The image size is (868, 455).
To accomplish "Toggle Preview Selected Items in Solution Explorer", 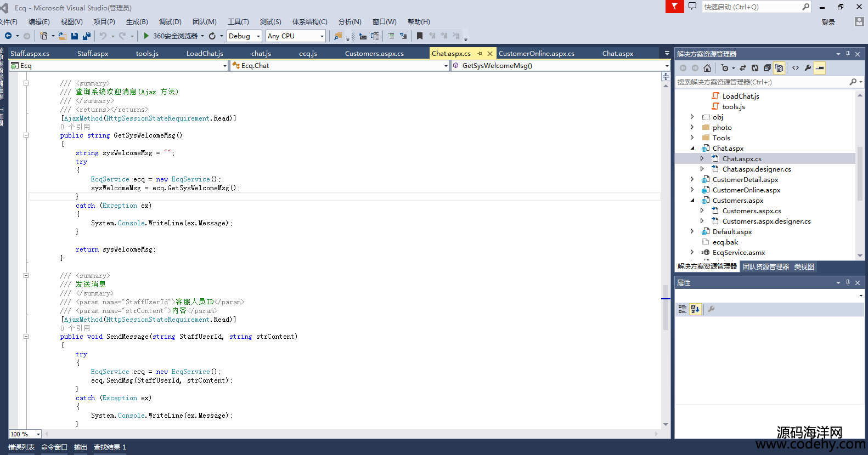I will click(820, 68).
